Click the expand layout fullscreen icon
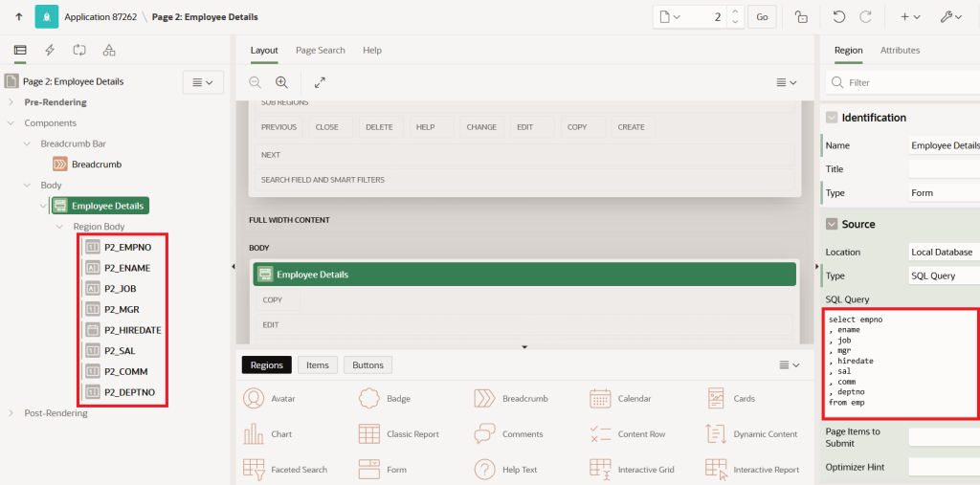Image resolution: width=980 pixels, height=485 pixels. [x=320, y=82]
